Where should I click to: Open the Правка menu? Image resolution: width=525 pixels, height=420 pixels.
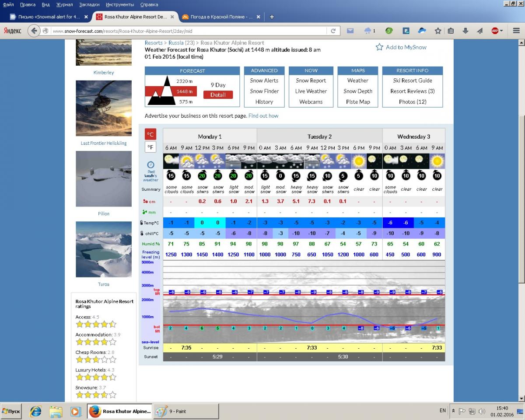(28, 4)
